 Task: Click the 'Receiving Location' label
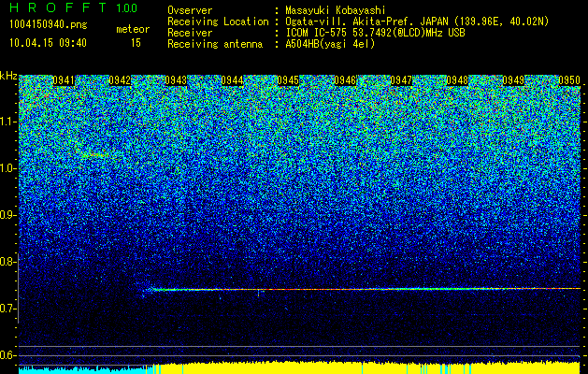click(218, 22)
